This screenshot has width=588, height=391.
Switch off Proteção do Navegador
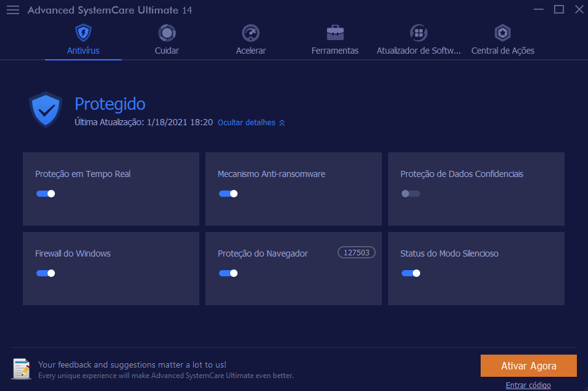pos(228,273)
